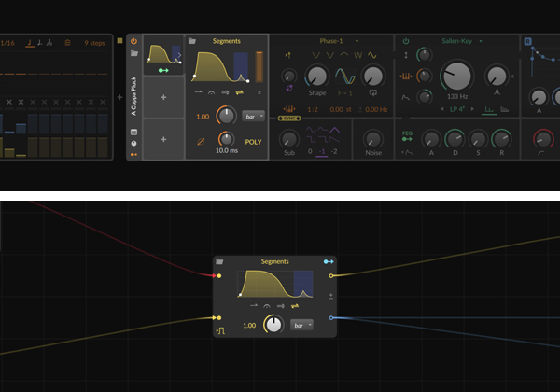Select the underlined filter display mode tab

click(489, 109)
